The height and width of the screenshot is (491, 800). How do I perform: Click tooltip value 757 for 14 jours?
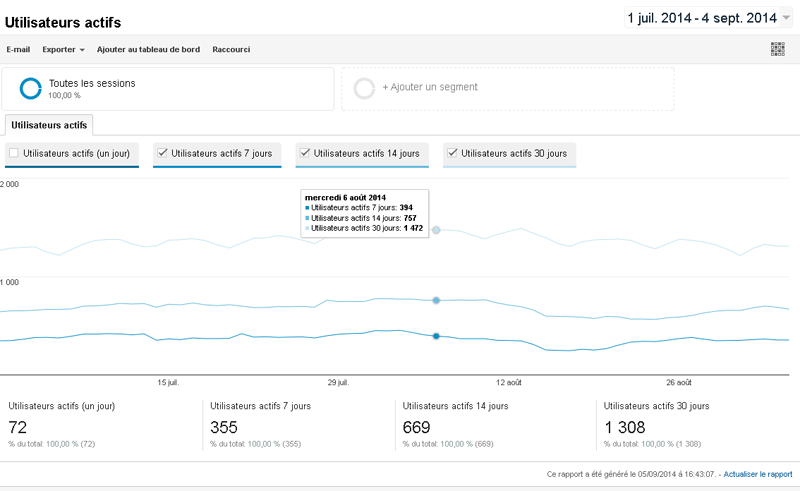pyautogui.click(x=410, y=218)
